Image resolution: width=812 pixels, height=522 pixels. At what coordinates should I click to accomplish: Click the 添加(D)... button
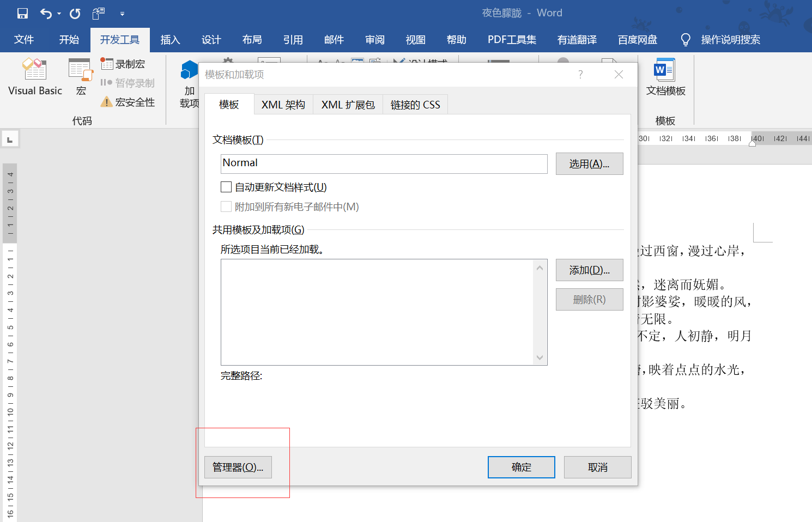click(589, 270)
